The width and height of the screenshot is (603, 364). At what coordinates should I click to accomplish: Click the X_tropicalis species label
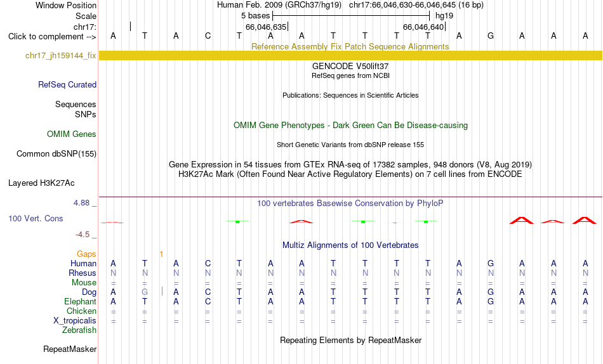[x=75, y=321]
